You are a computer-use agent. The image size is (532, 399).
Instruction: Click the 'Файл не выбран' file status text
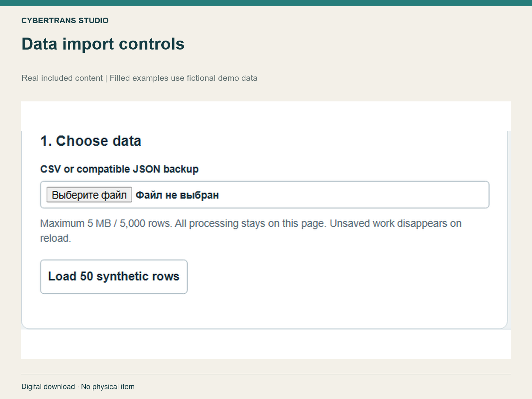tap(177, 195)
